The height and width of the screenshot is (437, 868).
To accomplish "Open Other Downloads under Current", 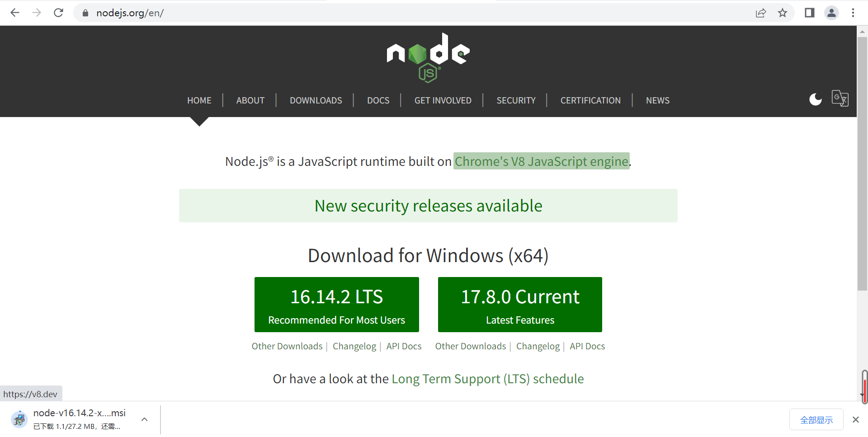I will tap(471, 346).
